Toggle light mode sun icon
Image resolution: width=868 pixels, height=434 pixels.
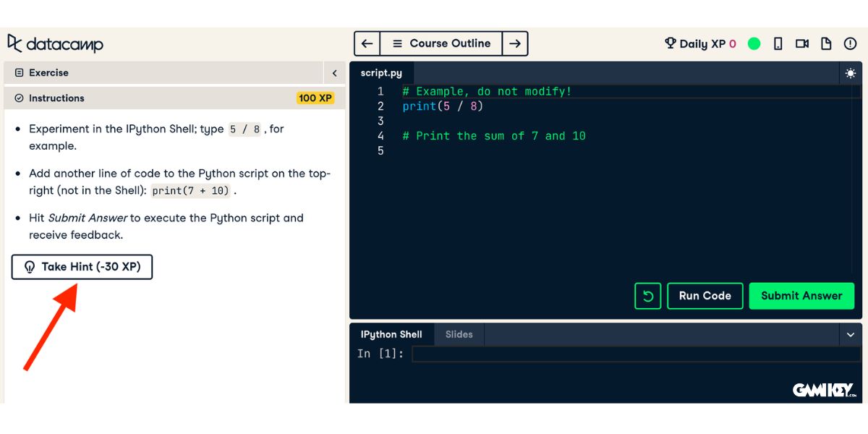[x=850, y=73]
